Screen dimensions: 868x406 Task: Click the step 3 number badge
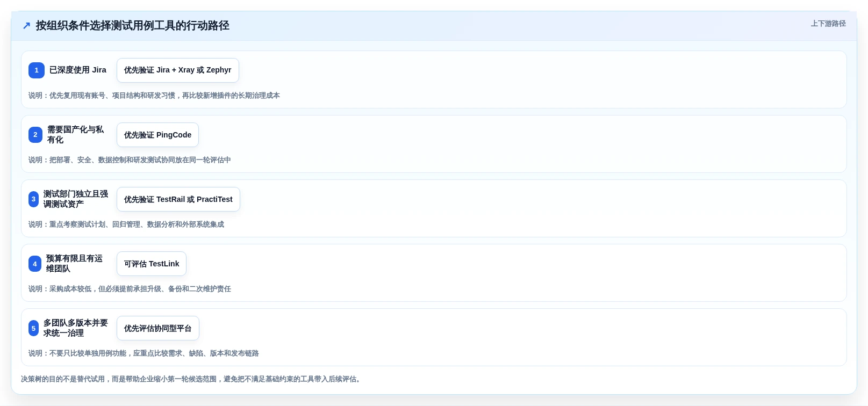click(x=33, y=199)
